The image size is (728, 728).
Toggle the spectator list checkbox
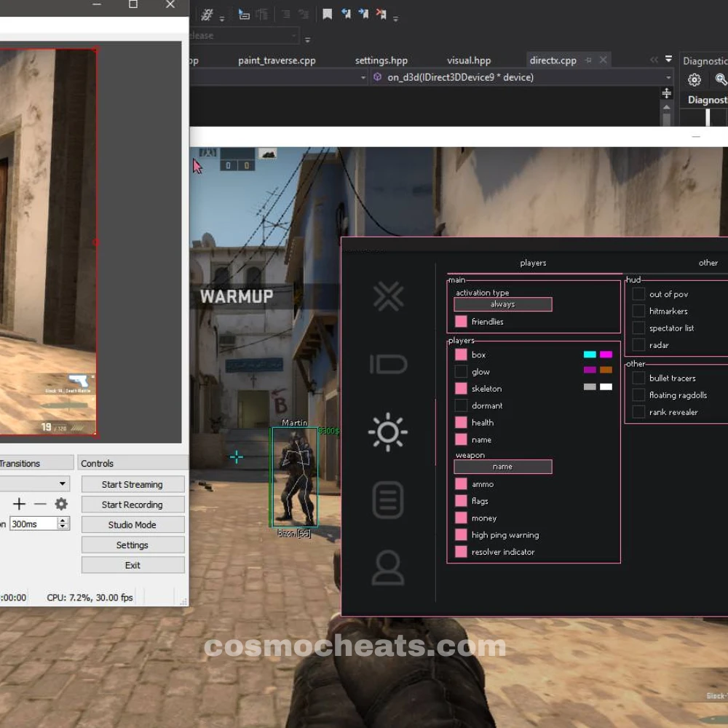point(638,328)
